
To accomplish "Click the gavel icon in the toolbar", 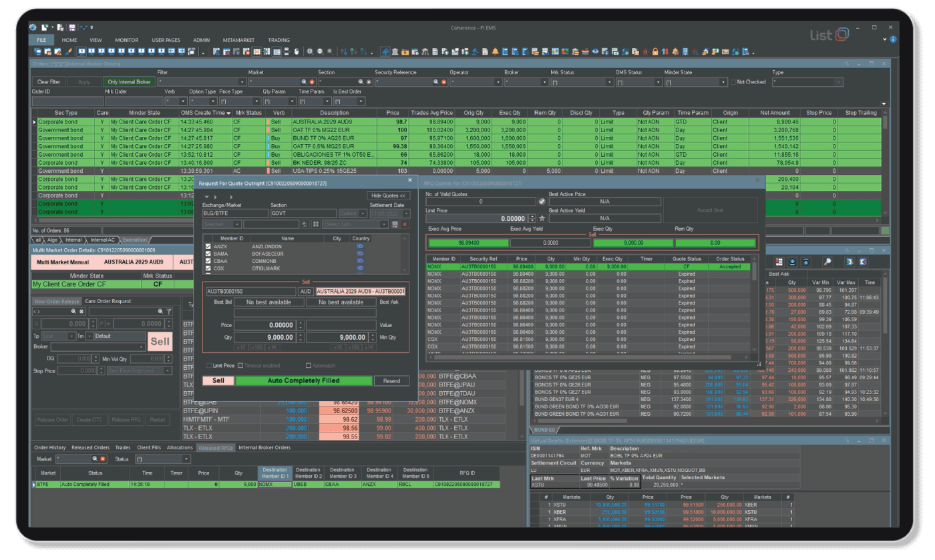I will [475, 51].
